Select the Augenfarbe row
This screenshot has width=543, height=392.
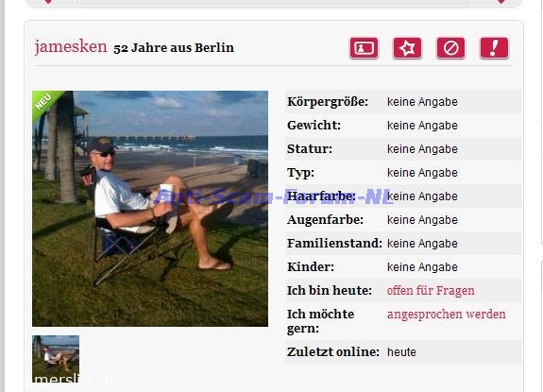pos(403,219)
